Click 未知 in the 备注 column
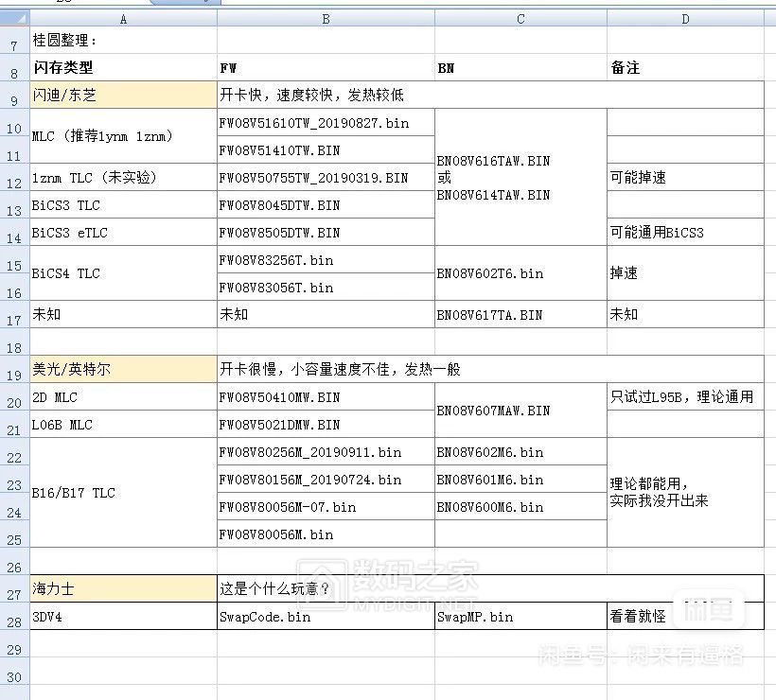The image size is (776, 700). [685, 314]
